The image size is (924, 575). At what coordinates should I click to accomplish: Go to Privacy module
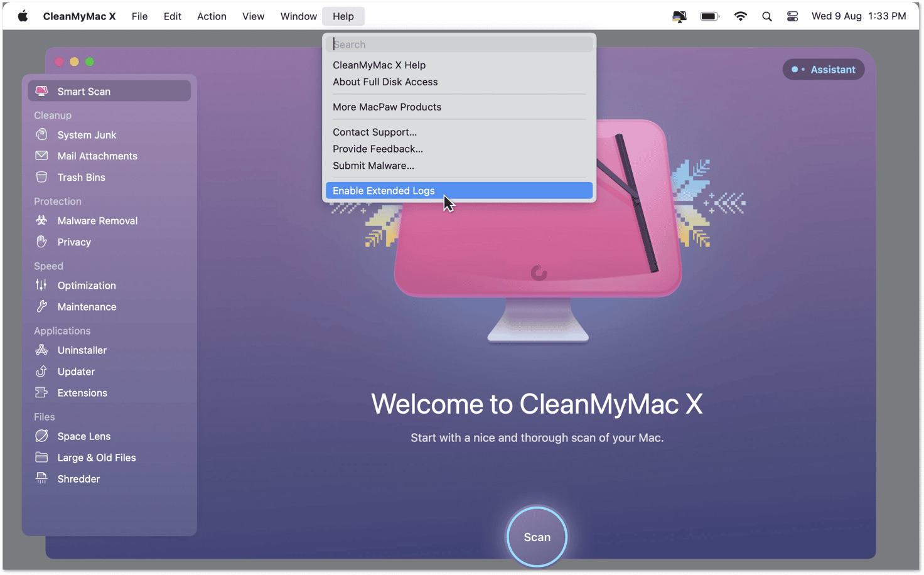click(x=109, y=242)
